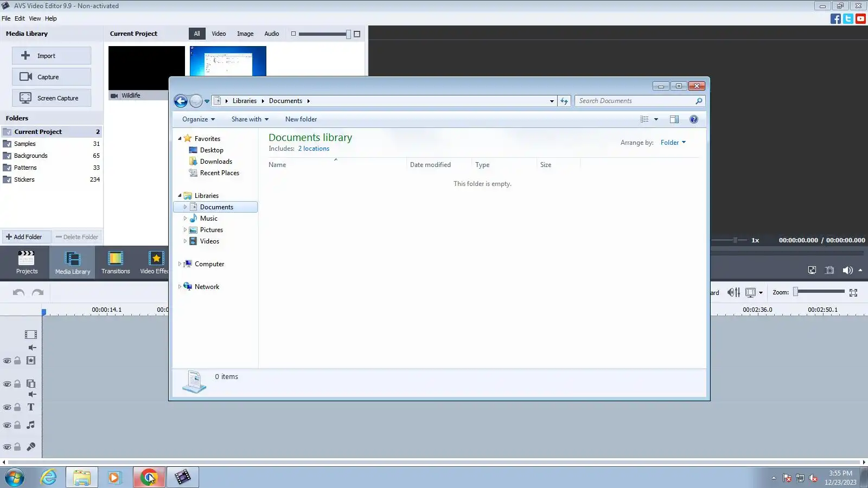This screenshot has height=488, width=868.
Task: Refresh the Documents folder address bar
Action: (564, 101)
